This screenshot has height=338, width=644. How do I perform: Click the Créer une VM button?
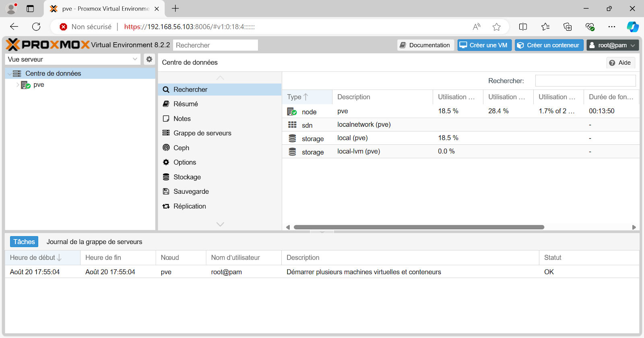pos(485,45)
